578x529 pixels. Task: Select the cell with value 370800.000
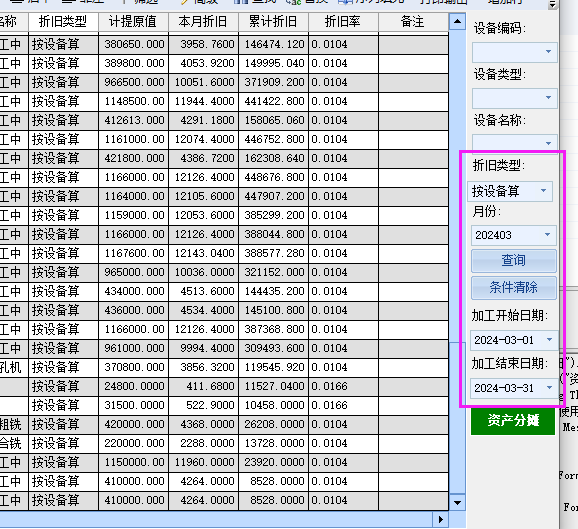[133, 368]
